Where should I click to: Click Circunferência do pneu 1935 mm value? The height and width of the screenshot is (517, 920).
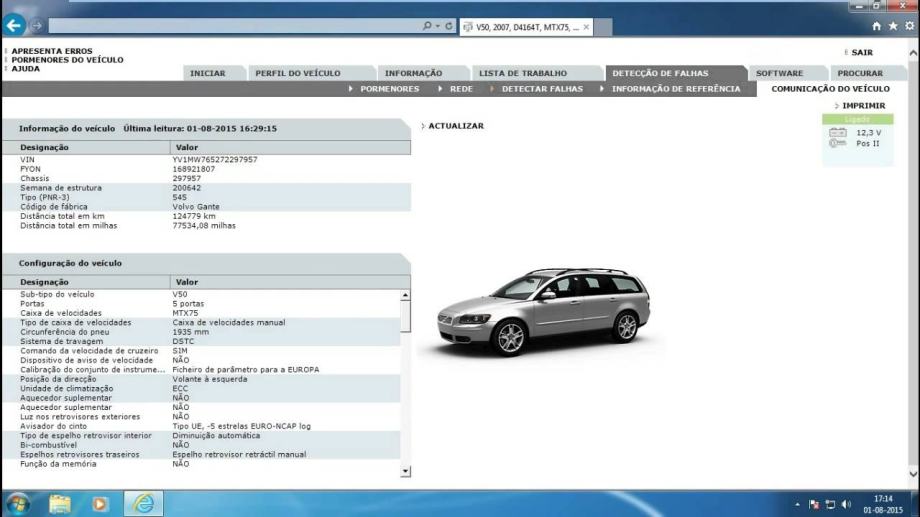(x=191, y=332)
